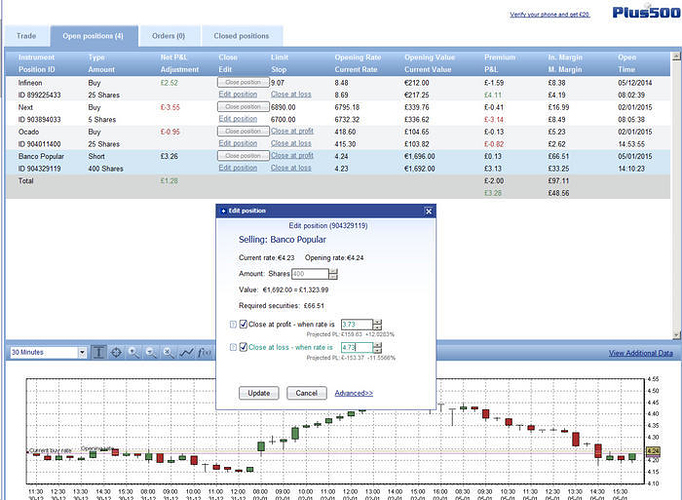
Task: Open Edit position link for Banco Popular
Action: point(238,168)
